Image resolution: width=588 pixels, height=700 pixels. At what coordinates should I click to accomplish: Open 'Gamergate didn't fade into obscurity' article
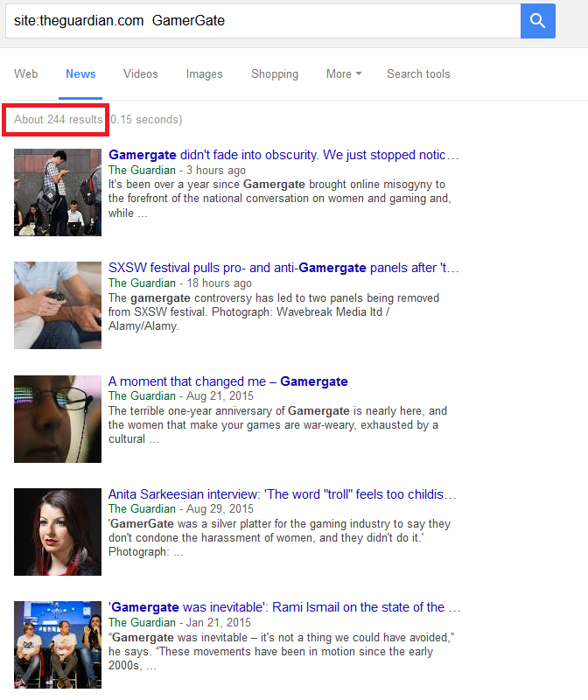tap(283, 155)
